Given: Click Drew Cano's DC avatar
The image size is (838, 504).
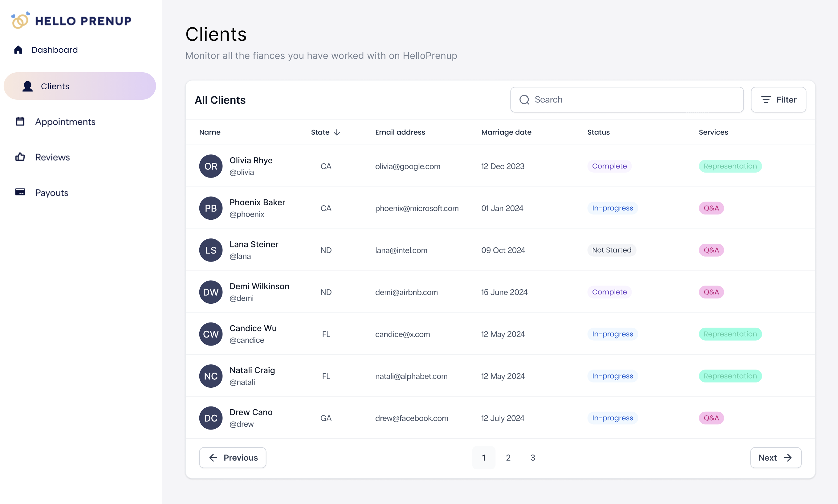Looking at the screenshot, I should coord(211,418).
